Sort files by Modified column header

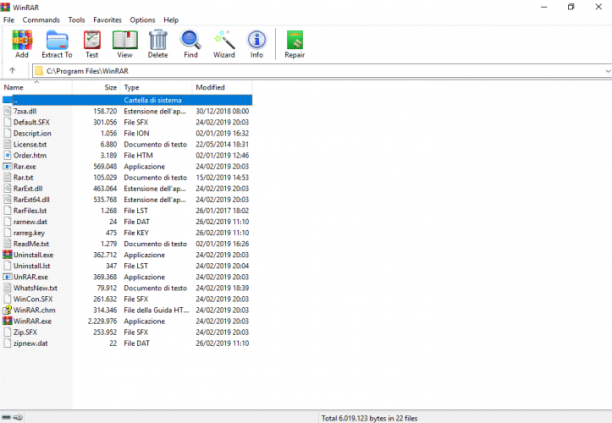pos(222,87)
